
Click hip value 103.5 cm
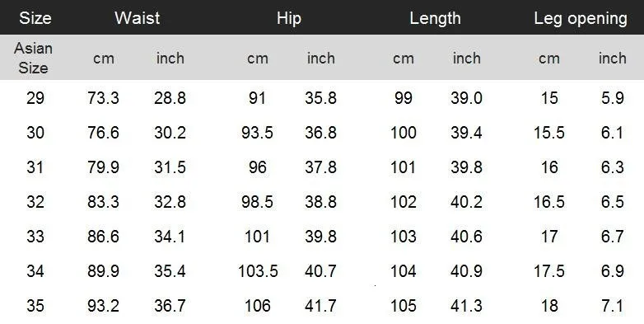click(258, 271)
